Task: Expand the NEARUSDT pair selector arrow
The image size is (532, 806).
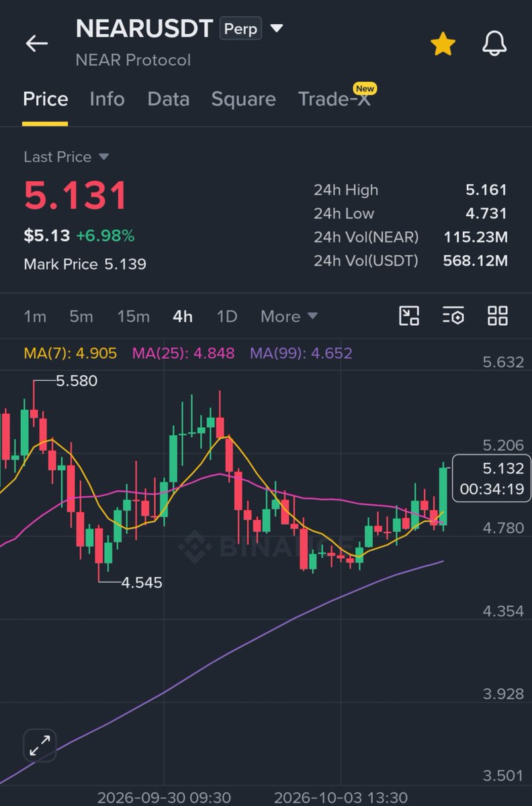Action: click(276, 29)
